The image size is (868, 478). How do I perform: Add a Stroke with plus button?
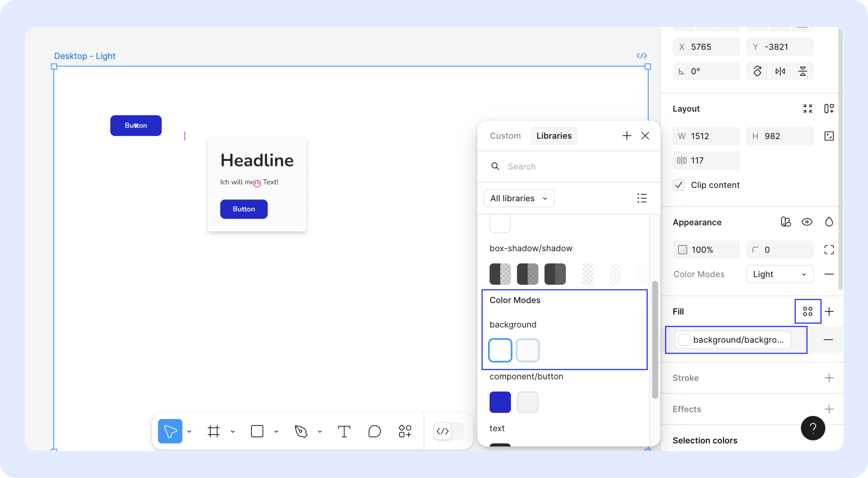[829, 378]
